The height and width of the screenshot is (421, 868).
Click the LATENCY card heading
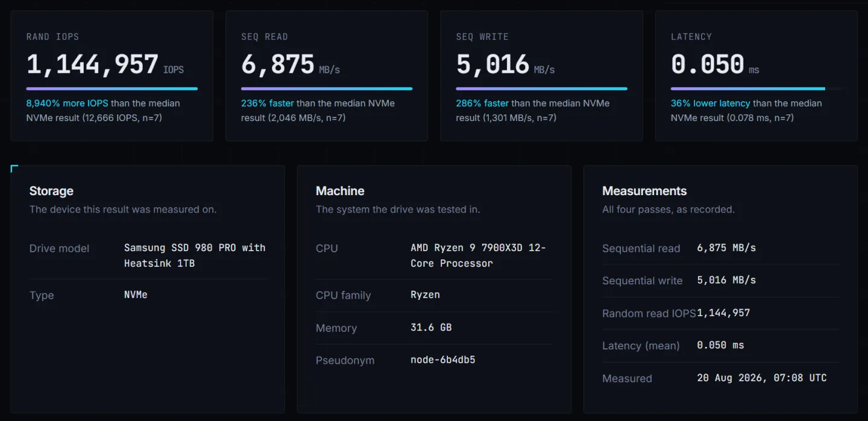tap(691, 37)
